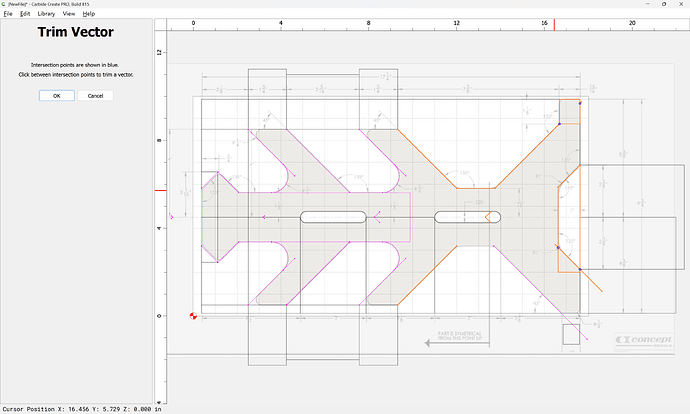The height and width of the screenshot is (414, 690).
Task: Click the left rounded slot outline in the drawing
Action: [x=333, y=217]
